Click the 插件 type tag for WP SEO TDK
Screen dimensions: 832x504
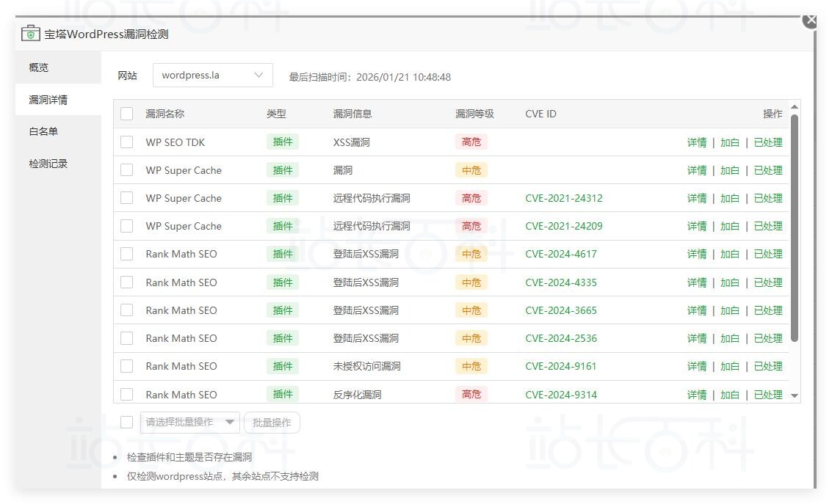click(x=283, y=142)
